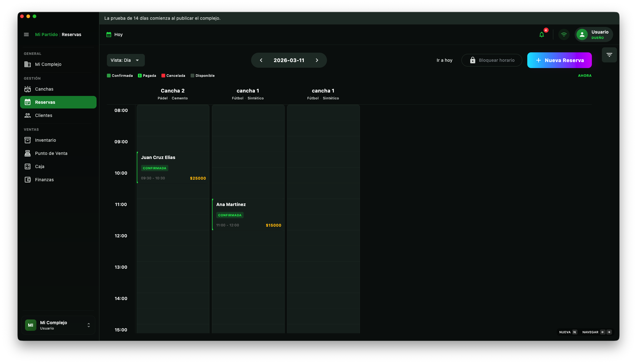This screenshot has width=637, height=364.
Task: Open Caja from the sidebar
Action: [39, 166]
